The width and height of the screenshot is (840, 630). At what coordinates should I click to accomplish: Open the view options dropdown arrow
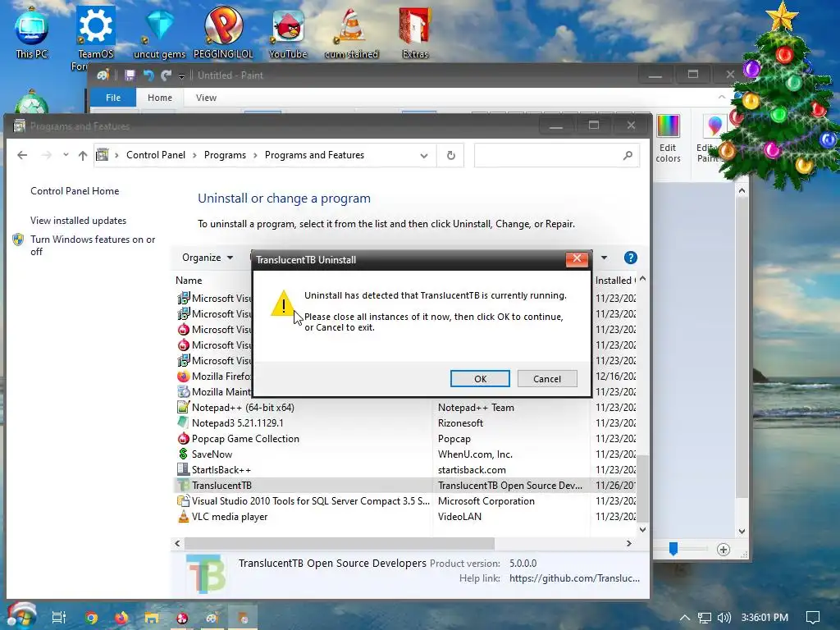pos(605,258)
